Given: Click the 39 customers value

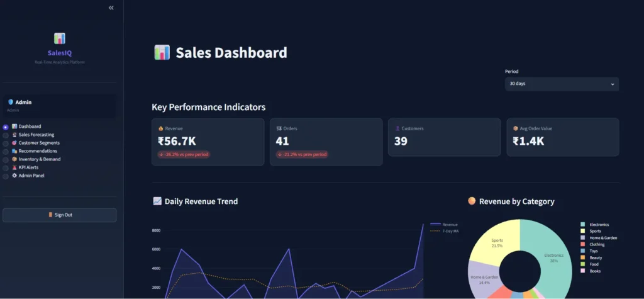Looking at the screenshot, I should coord(401,141).
